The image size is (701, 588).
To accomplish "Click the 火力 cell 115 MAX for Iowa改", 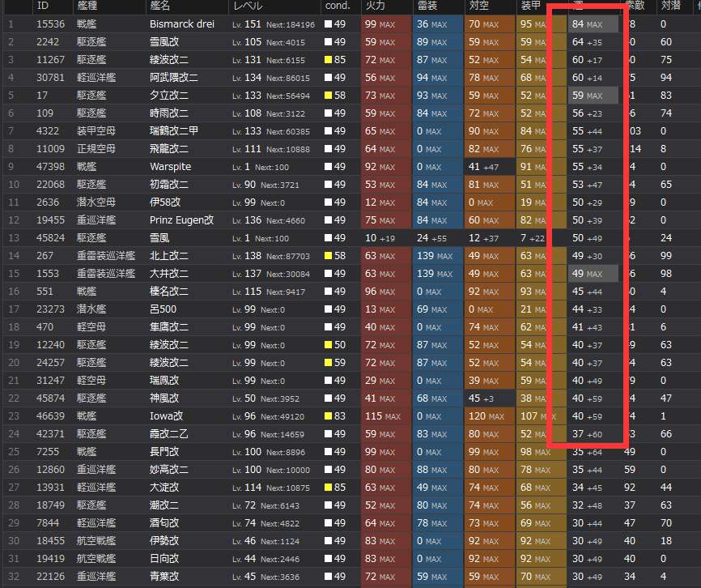I will tap(386, 416).
